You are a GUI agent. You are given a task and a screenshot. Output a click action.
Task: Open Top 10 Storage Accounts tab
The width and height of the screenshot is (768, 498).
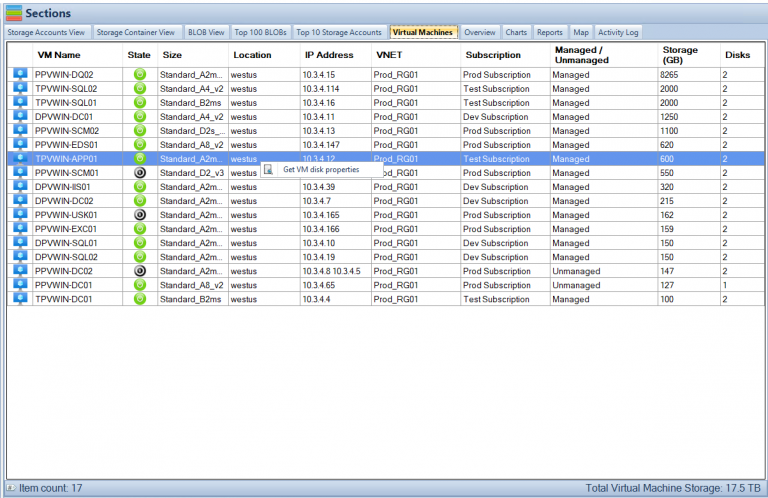click(339, 32)
